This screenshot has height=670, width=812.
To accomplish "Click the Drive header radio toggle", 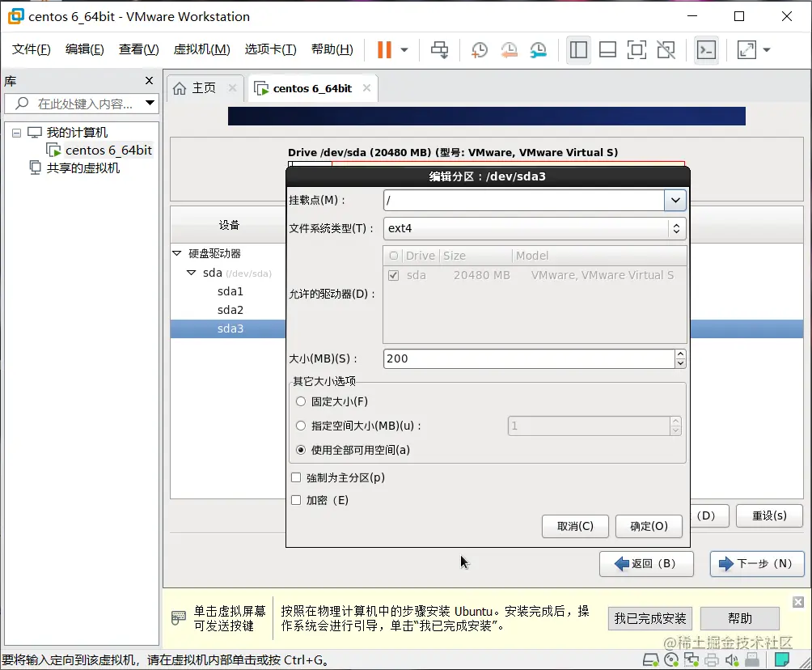I will click(394, 256).
